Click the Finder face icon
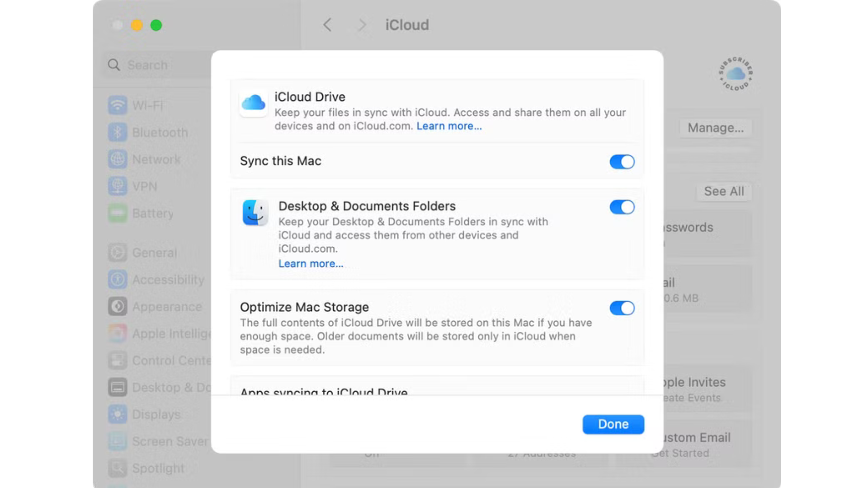868x488 pixels. coord(255,213)
